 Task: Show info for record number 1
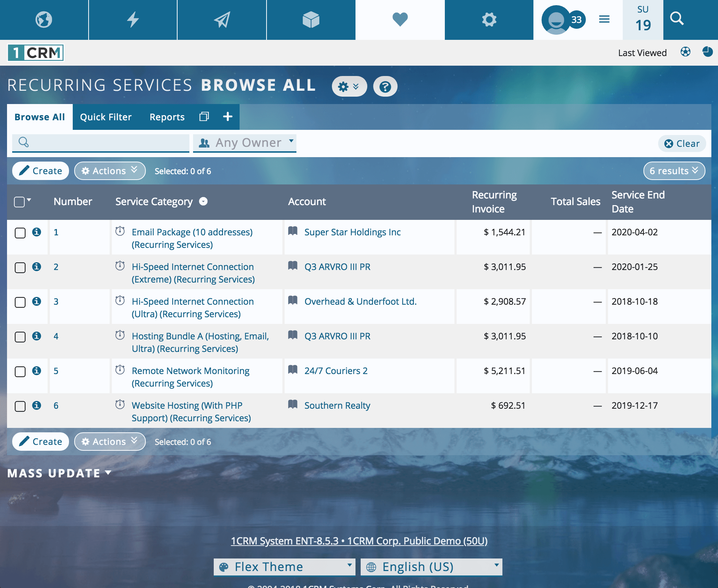(x=37, y=232)
